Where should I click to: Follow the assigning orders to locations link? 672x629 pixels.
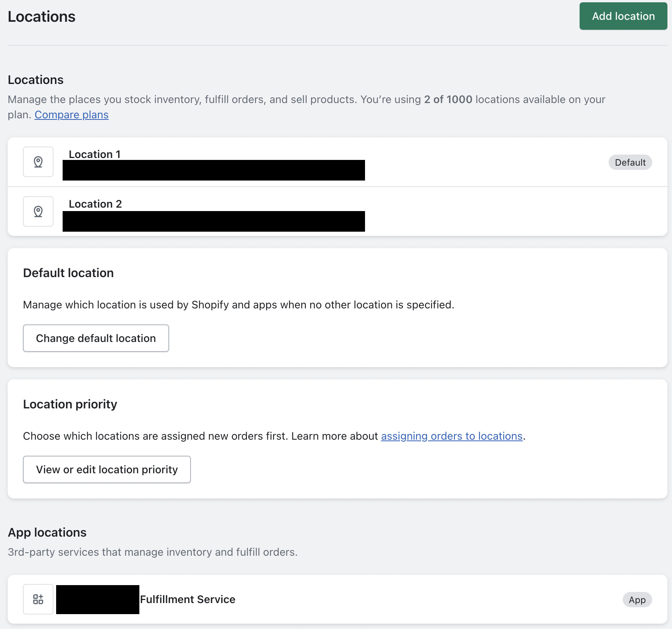coord(452,436)
